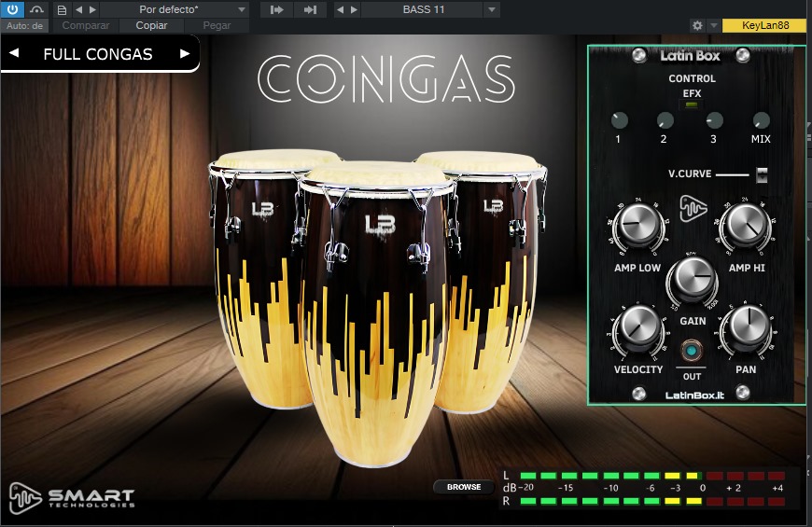The image size is (812, 527).
Task: Click the KeyLan88 yellow label
Action: click(x=765, y=25)
